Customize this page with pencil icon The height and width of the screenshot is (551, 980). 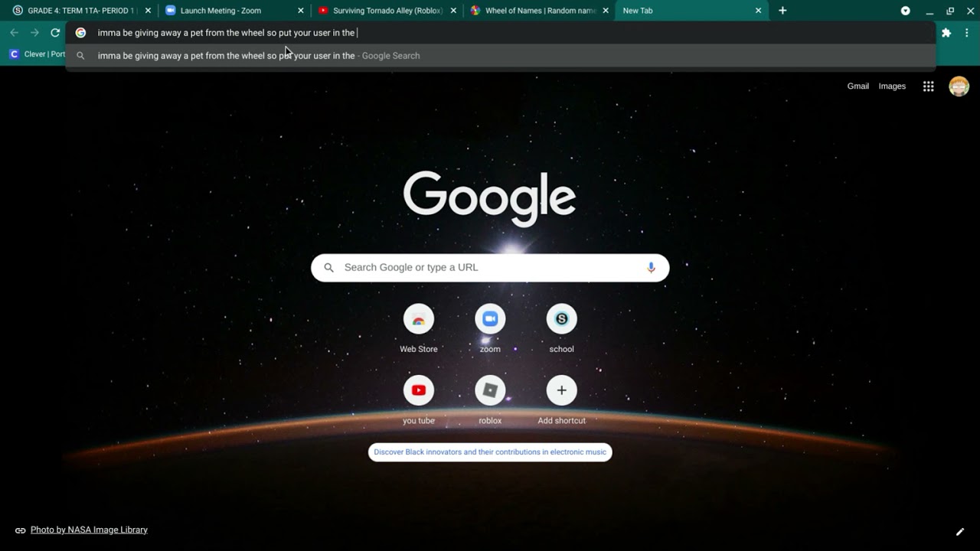[959, 532]
